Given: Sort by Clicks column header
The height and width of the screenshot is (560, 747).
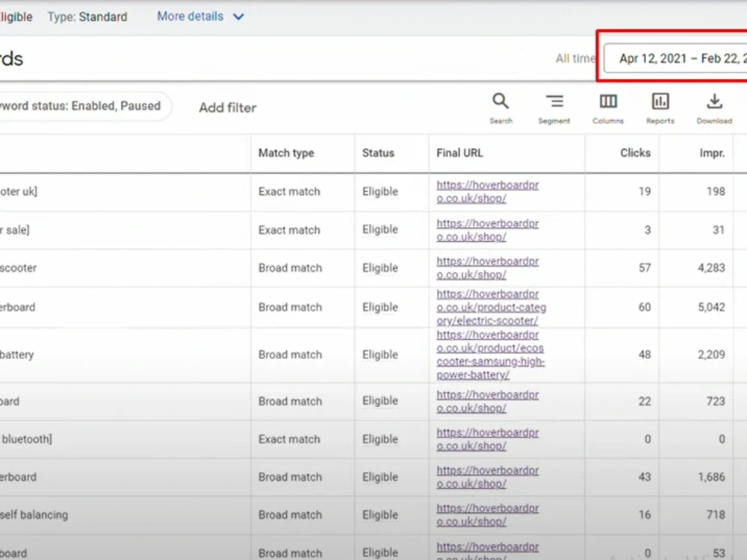Looking at the screenshot, I should (635, 153).
